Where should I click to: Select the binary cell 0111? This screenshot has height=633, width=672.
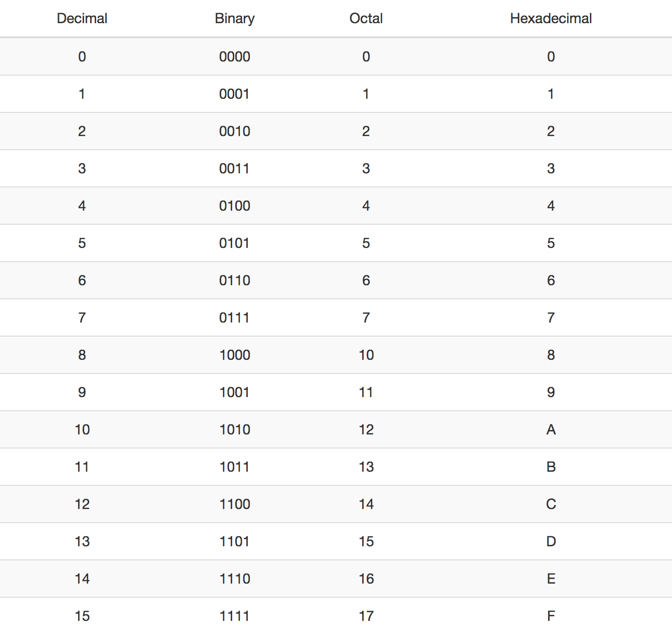(235, 318)
